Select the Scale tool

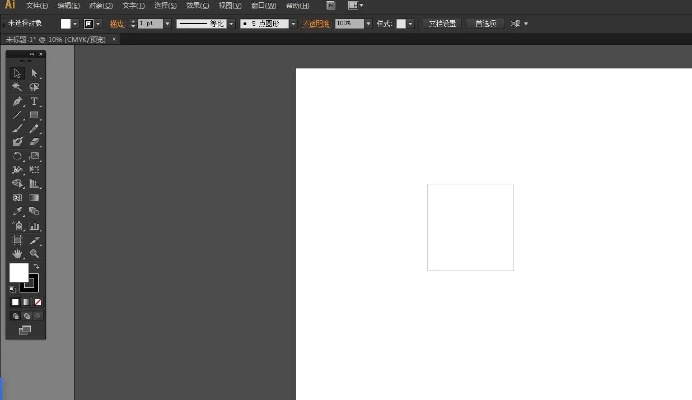coord(34,156)
